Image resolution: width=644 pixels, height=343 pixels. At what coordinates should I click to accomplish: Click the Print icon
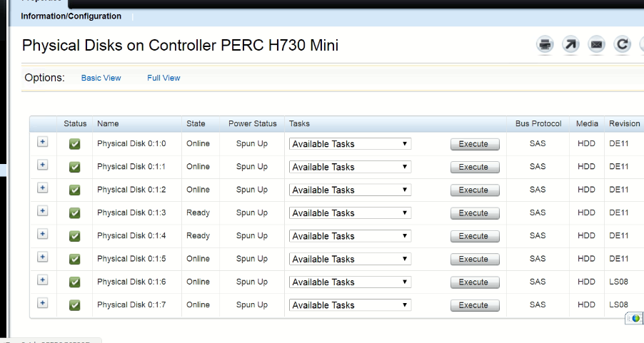[x=545, y=45]
